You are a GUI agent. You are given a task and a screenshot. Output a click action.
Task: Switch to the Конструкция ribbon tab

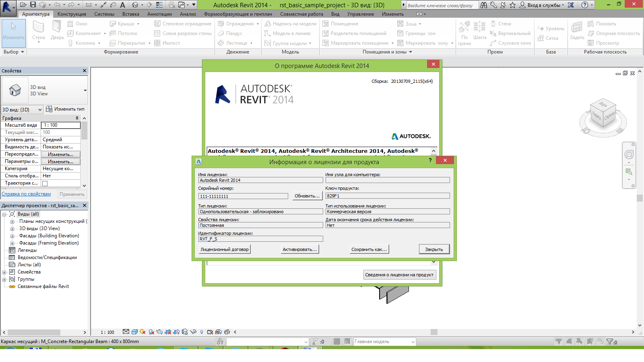pyautogui.click(x=72, y=14)
